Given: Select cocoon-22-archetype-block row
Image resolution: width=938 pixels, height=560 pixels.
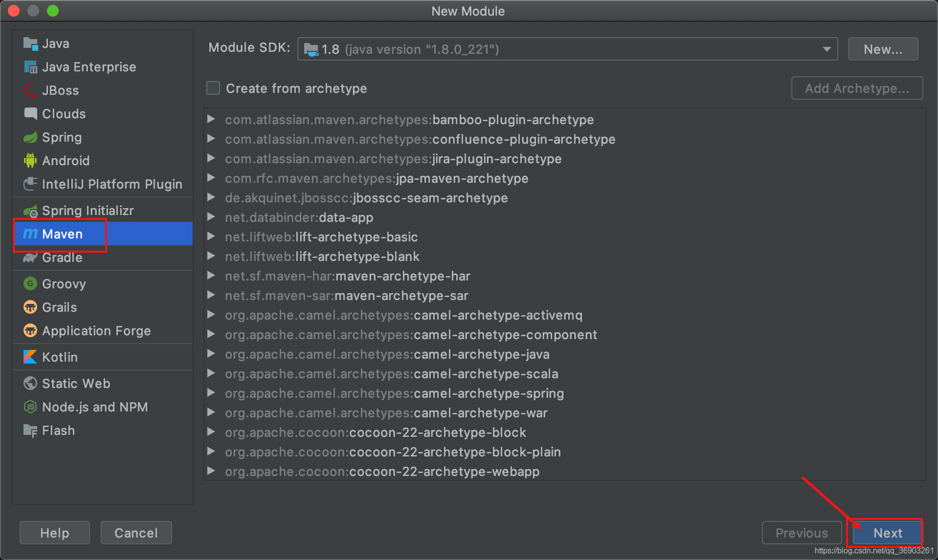Looking at the screenshot, I should pyautogui.click(x=564, y=432).
